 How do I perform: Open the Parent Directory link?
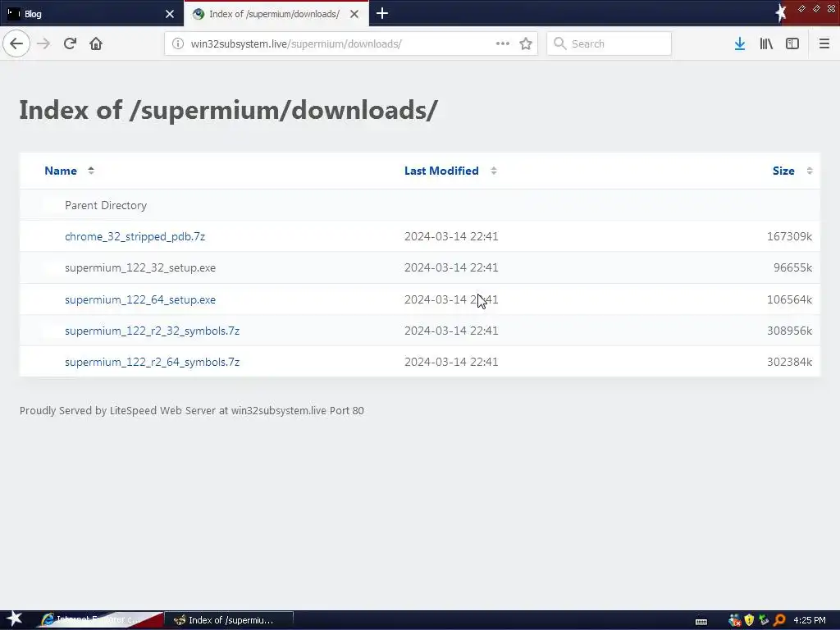pos(106,205)
